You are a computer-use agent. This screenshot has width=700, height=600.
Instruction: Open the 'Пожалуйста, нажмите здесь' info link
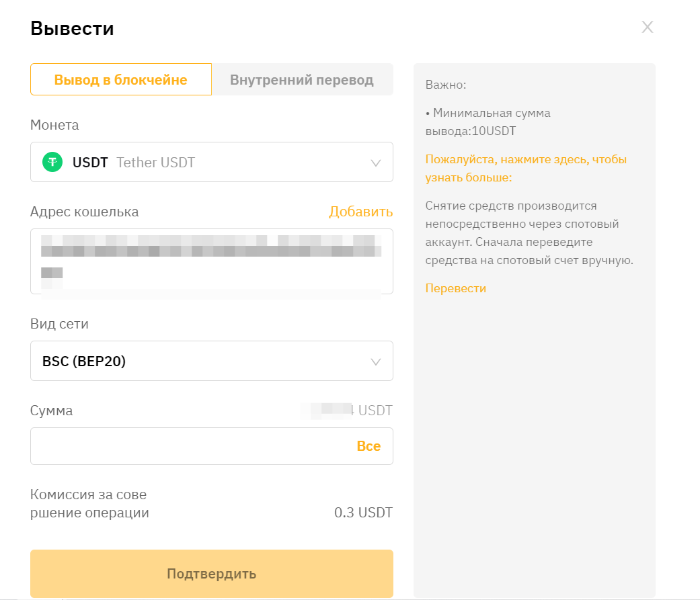tap(526, 169)
